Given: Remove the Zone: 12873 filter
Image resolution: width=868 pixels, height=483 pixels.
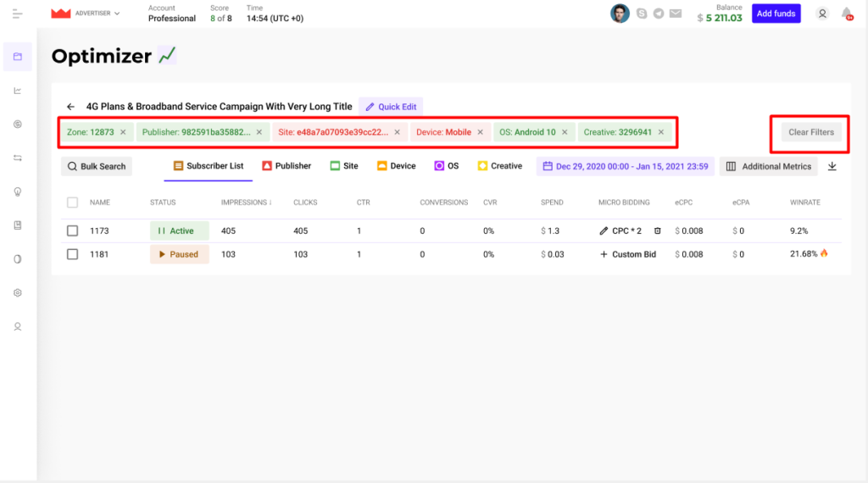Looking at the screenshot, I should [x=123, y=132].
